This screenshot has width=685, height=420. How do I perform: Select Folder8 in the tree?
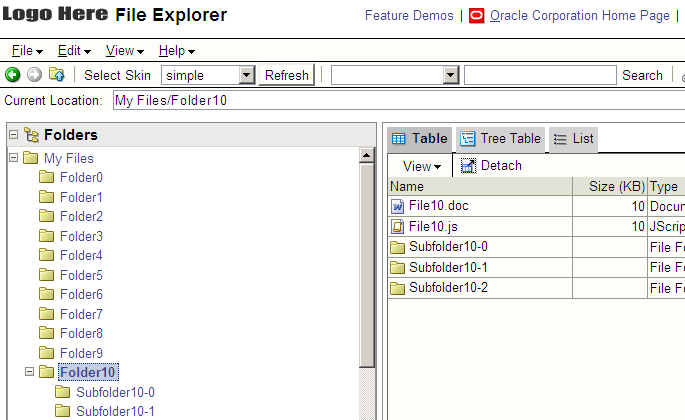point(81,333)
